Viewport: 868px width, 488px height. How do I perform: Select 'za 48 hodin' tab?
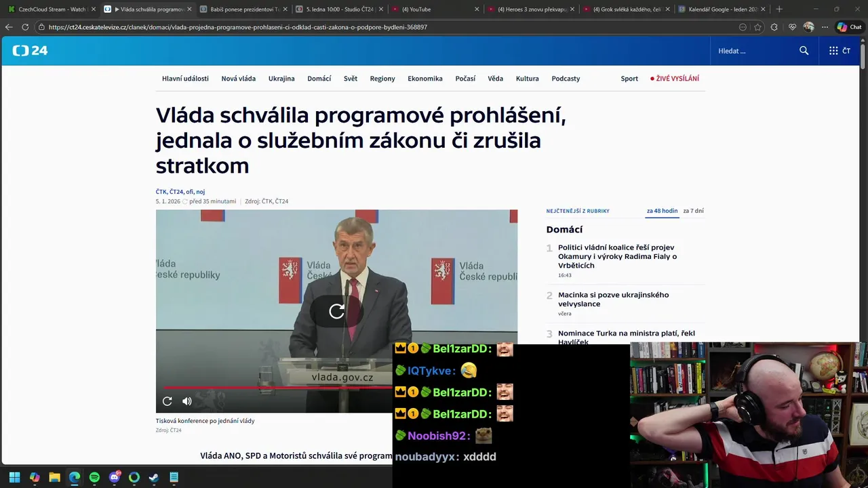(662, 211)
